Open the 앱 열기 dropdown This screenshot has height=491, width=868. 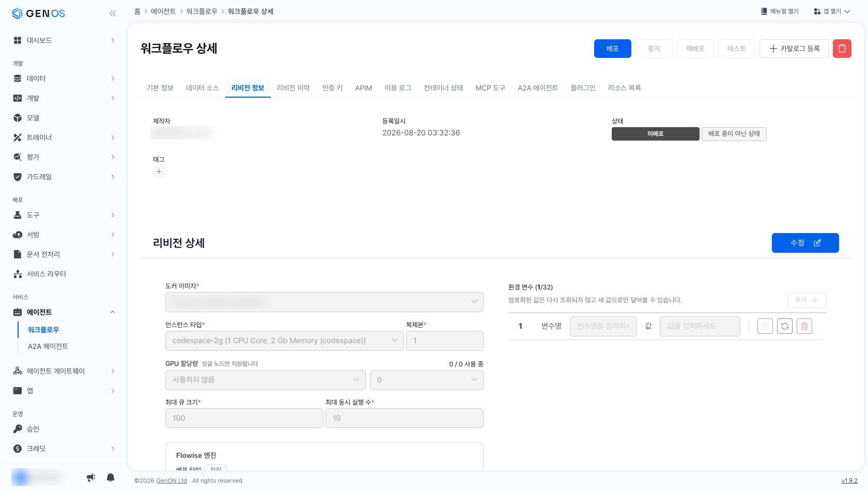(x=832, y=11)
